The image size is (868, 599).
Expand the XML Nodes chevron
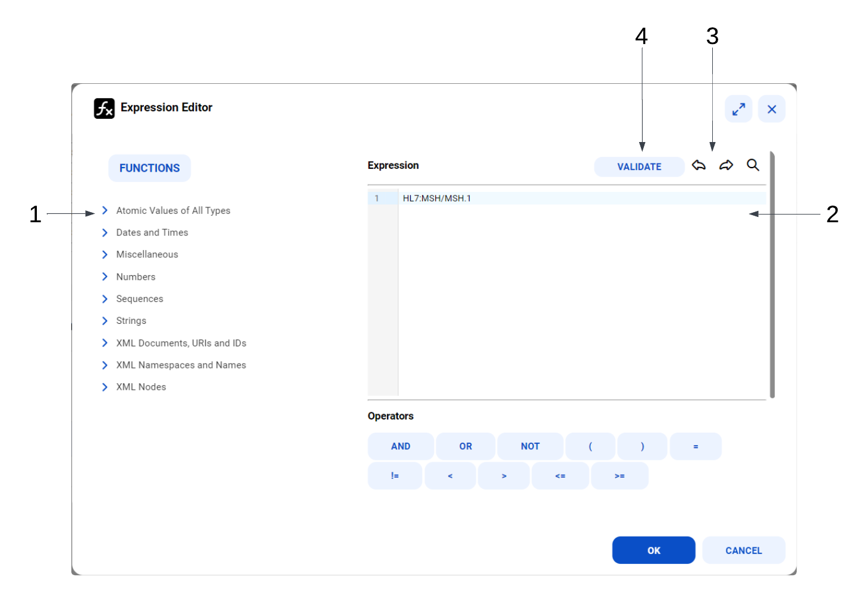[x=105, y=387]
